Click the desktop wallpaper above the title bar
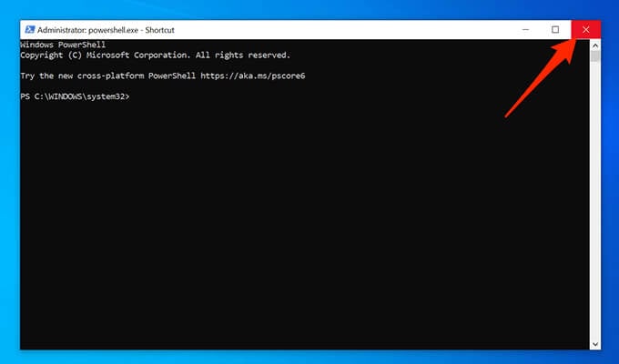 309,9
